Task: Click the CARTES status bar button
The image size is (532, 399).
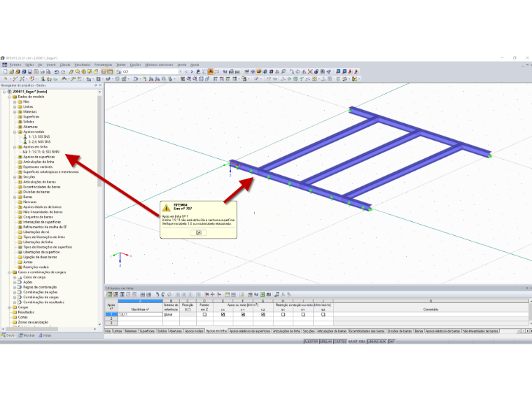Action: pyautogui.click(x=340, y=342)
